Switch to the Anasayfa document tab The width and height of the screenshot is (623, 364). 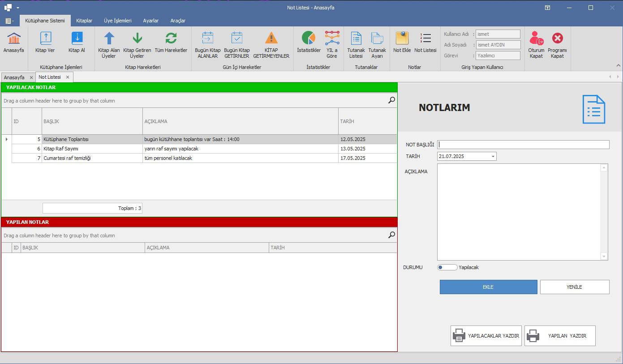coord(14,77)
